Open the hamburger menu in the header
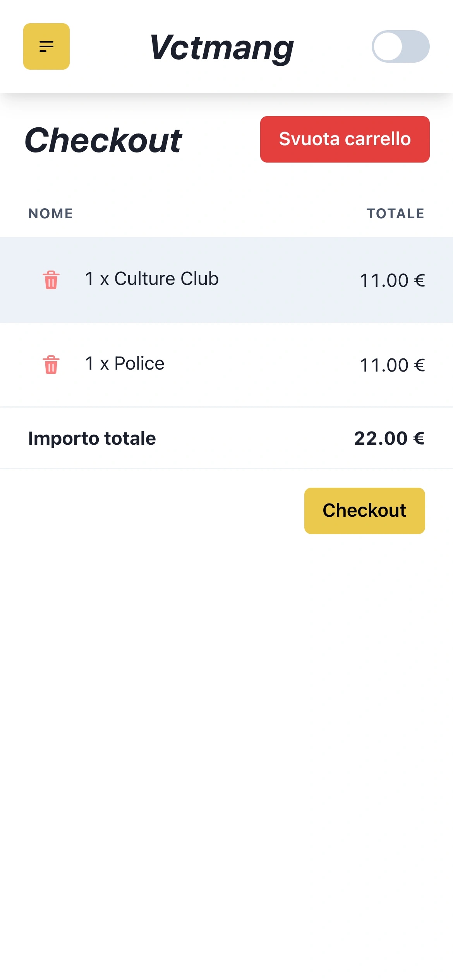Screen dimensions: 453x980 tap(46, 46)
